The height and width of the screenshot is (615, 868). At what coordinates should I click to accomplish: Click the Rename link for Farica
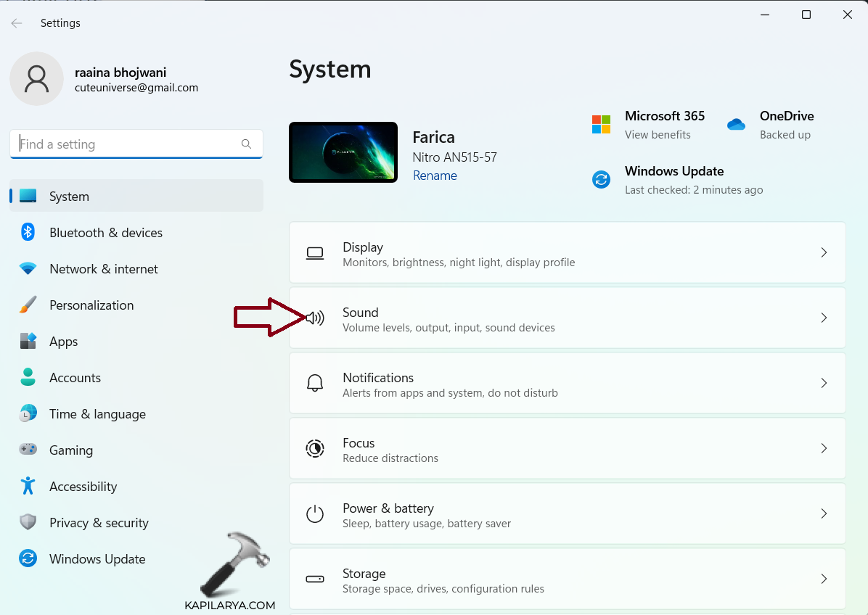(x=435, y=176)
